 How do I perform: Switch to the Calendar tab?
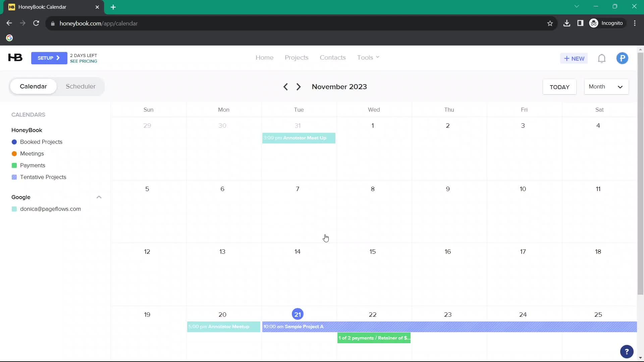[x=34, y=86]
